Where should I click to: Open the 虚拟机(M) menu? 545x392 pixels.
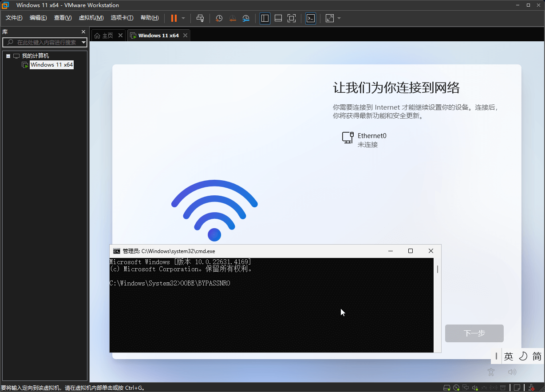[x=91, y=18]
